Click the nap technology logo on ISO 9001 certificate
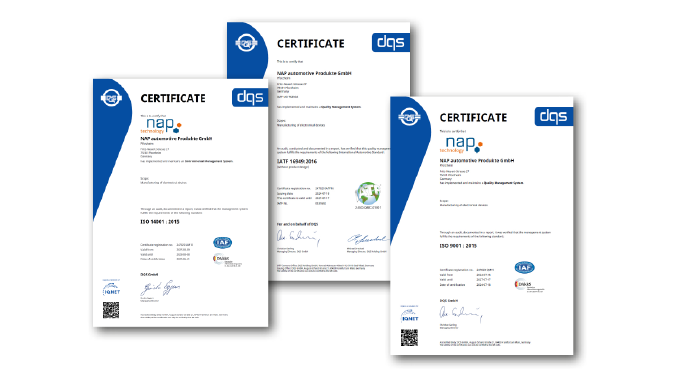The height and width of the screenshot is (379, 675). click(461, 144)
